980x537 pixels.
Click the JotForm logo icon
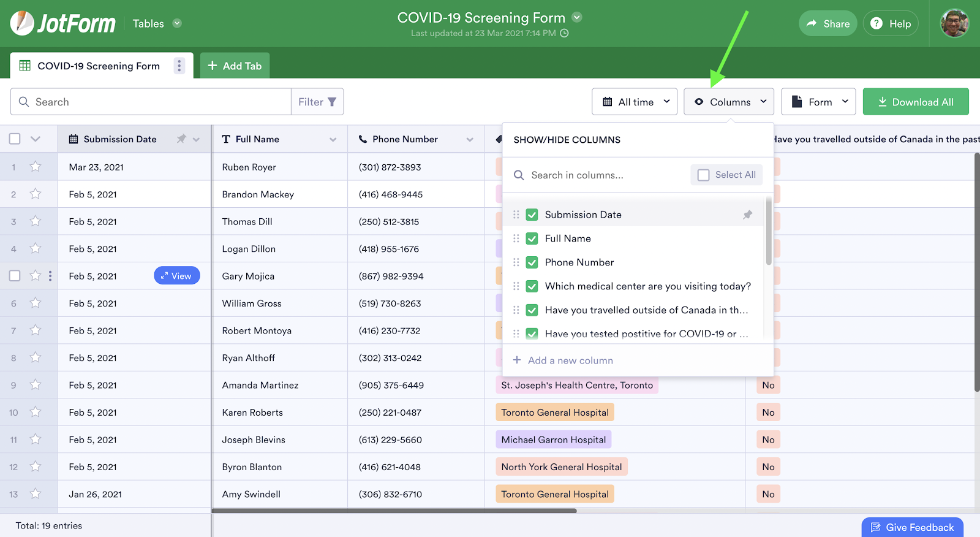tap(22, 23)
